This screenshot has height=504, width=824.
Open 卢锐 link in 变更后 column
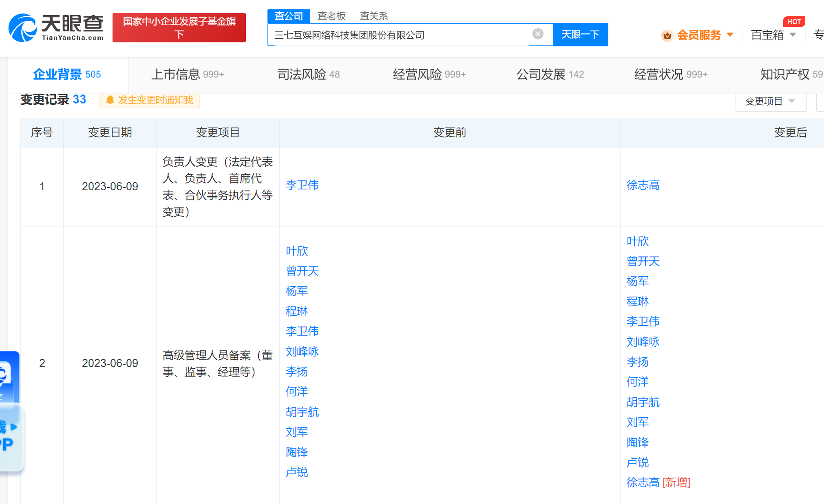(638, 462)
